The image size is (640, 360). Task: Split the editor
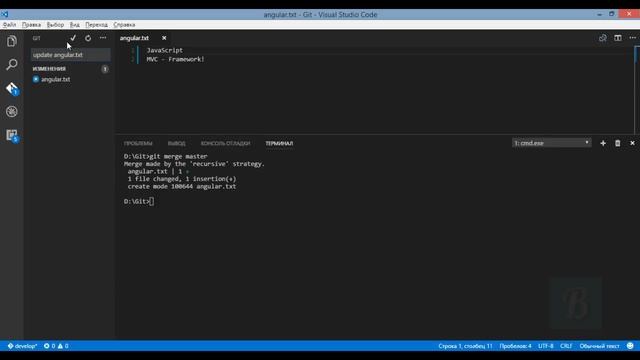[618, 38]
